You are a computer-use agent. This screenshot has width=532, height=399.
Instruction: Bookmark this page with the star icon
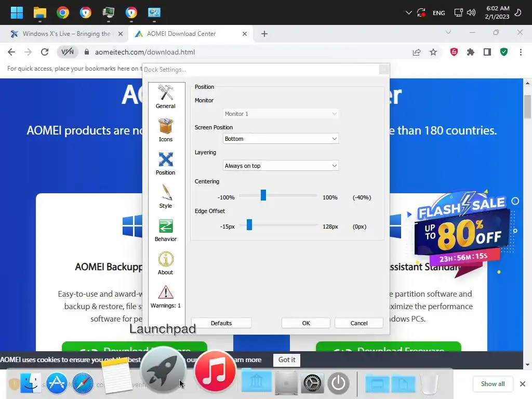click(433, 52)
